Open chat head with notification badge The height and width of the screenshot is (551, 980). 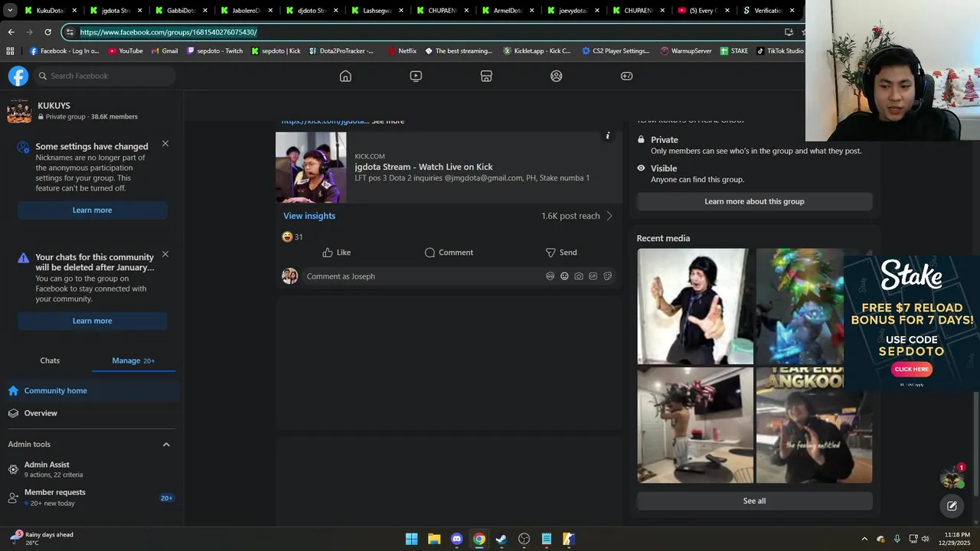pos(952,477)
